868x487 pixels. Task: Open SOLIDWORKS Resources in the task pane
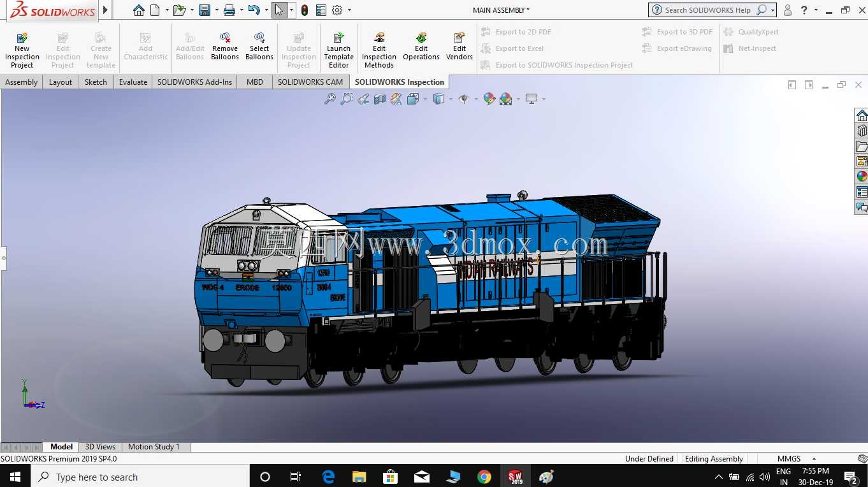coord(862,115)
